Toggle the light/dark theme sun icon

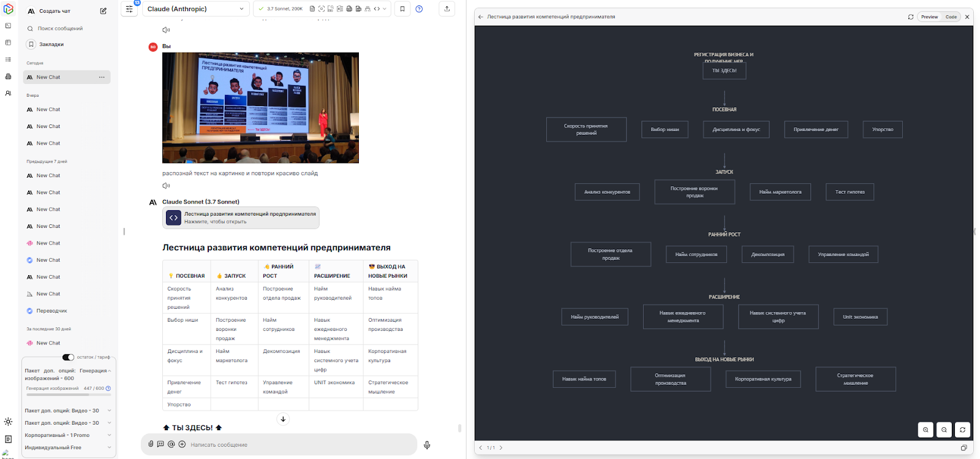pos(8,422)
